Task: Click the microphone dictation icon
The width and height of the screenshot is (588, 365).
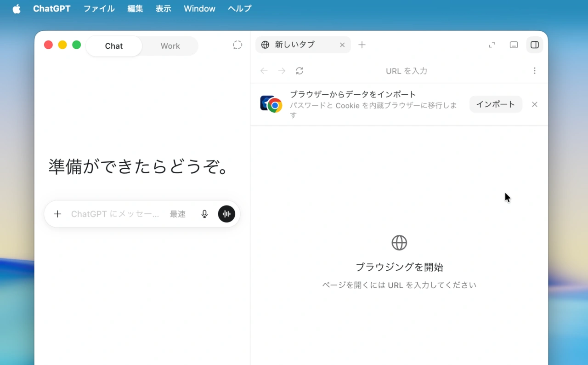Action: tap(205, 214)
